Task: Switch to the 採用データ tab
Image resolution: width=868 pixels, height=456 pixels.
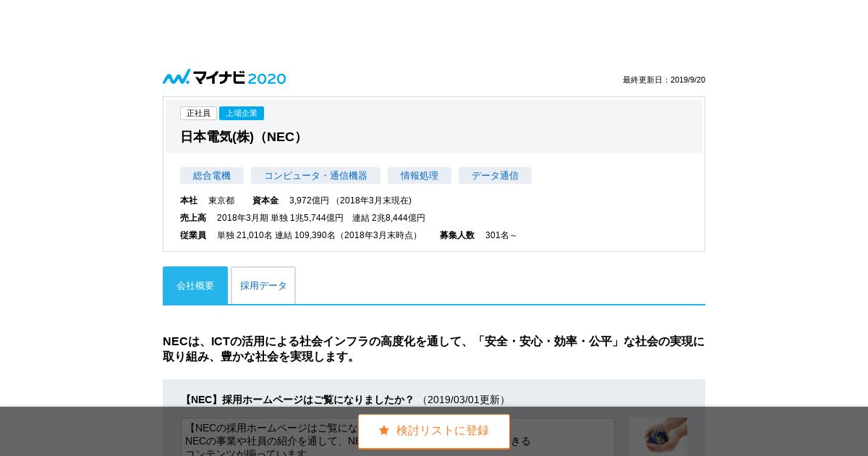Action: point(263,285)
